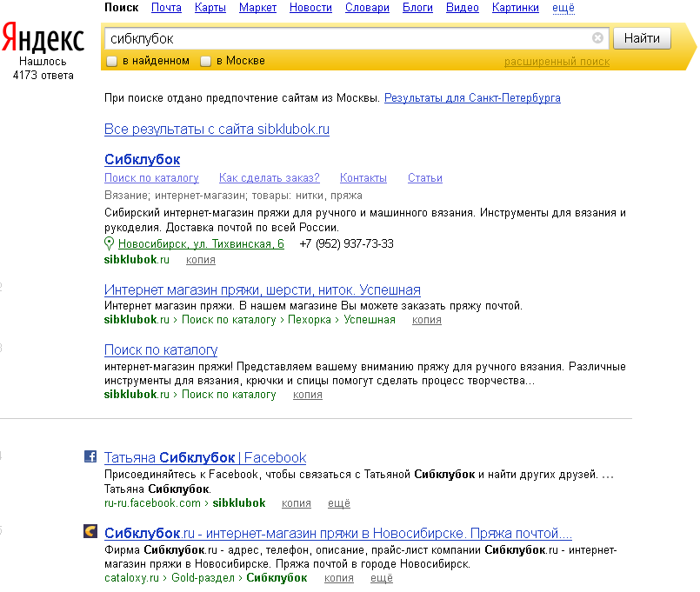
Task: Select the Поиск tab
Action: 122,8
